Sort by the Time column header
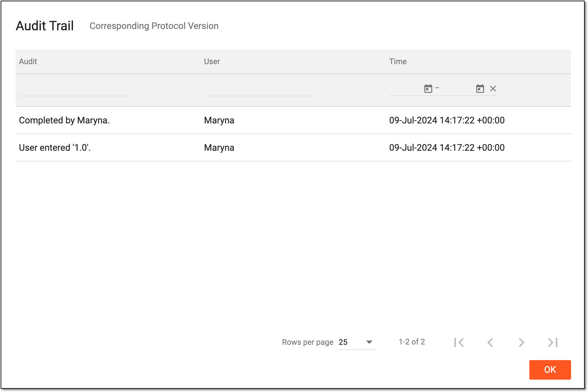This screenshot has height=392, width=588. [398, 62]
